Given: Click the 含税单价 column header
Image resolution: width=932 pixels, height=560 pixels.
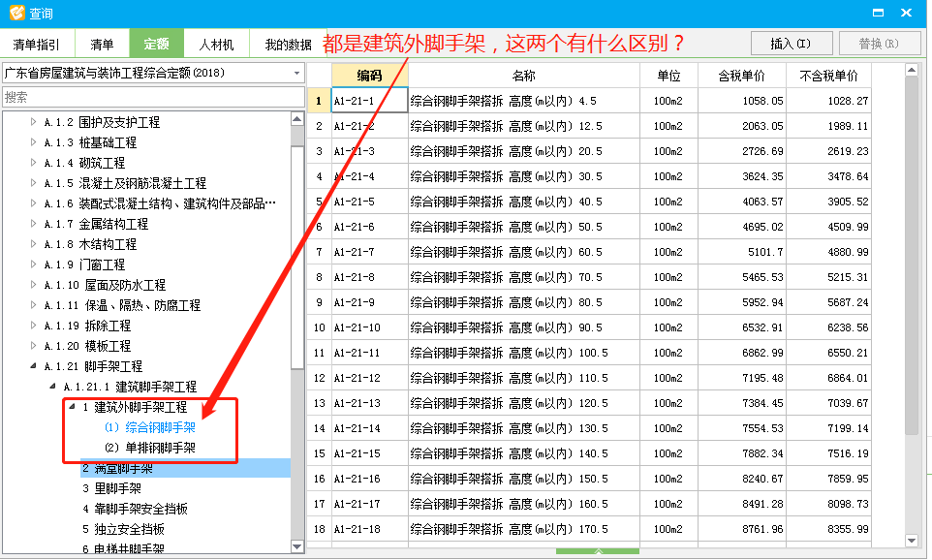Looking at the screenshot, I should coord(742,76).
